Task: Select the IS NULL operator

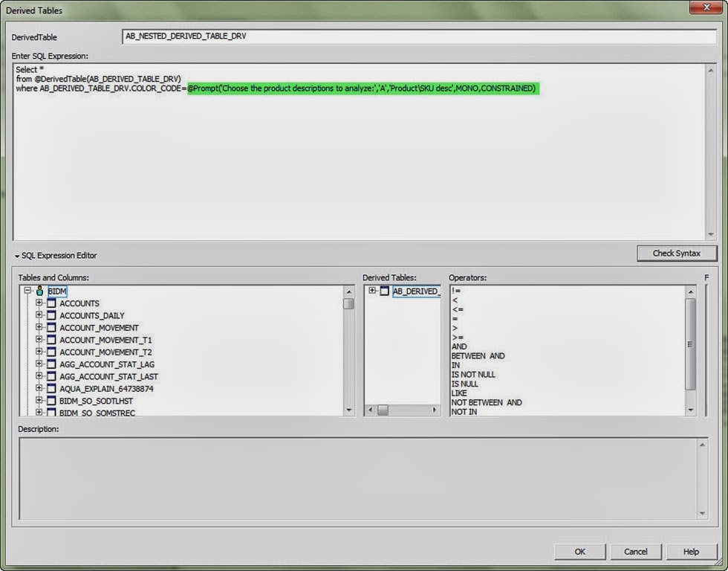Action: [x=464, y=384]
